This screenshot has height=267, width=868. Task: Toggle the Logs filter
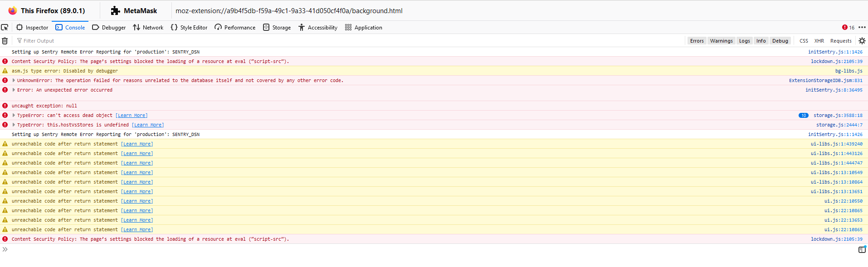coord(744,41)
